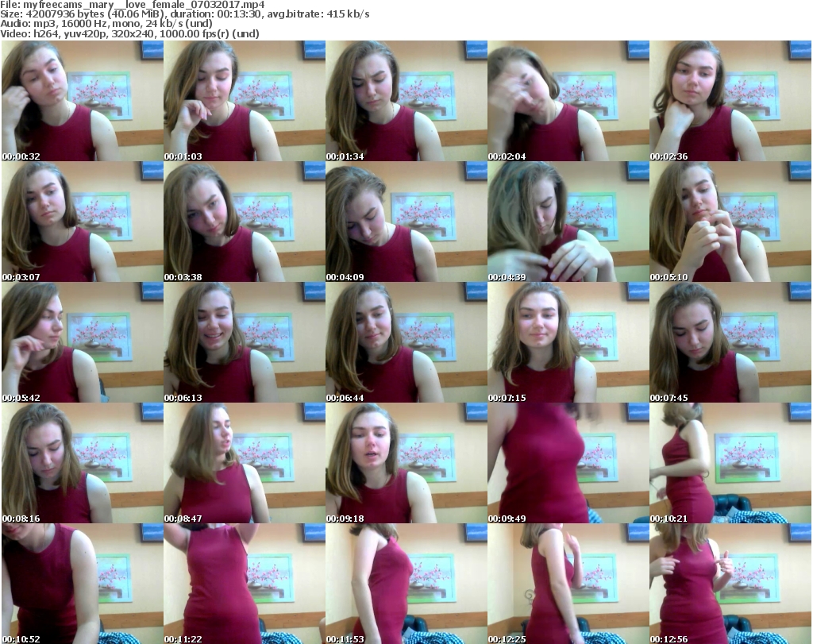Image resolution: width=813 pixels, height=644 pixels.
Task: Choose the 00:09:49 video frame
Action: 568,463
